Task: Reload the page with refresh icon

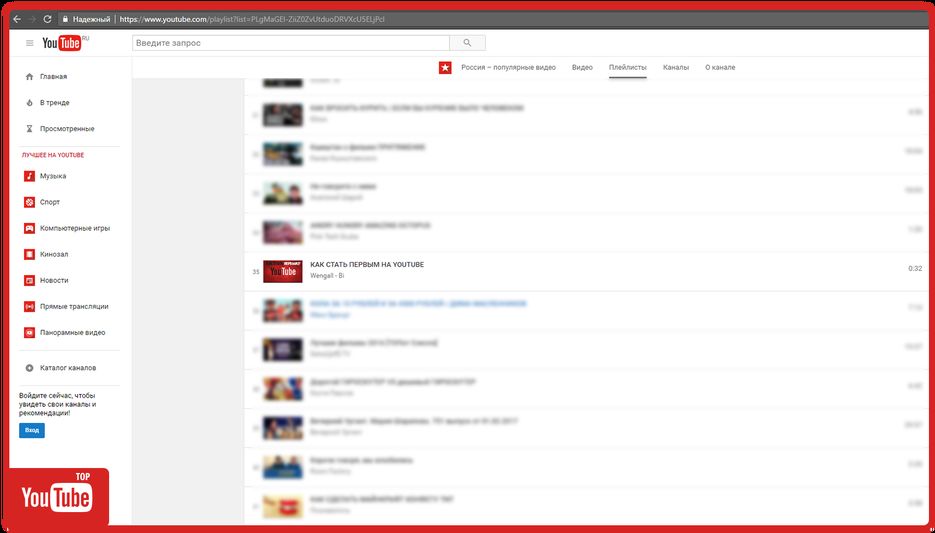Action: coord(48,19)
